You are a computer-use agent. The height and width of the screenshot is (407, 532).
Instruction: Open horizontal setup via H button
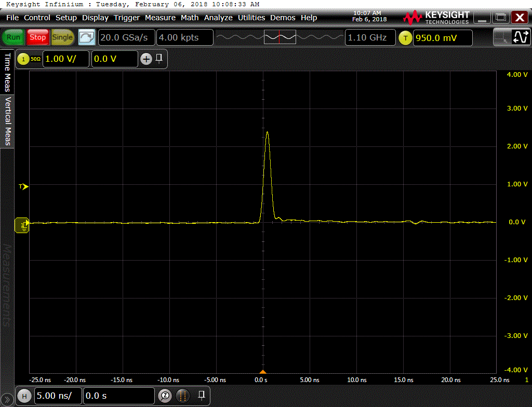tap(24, 396)
